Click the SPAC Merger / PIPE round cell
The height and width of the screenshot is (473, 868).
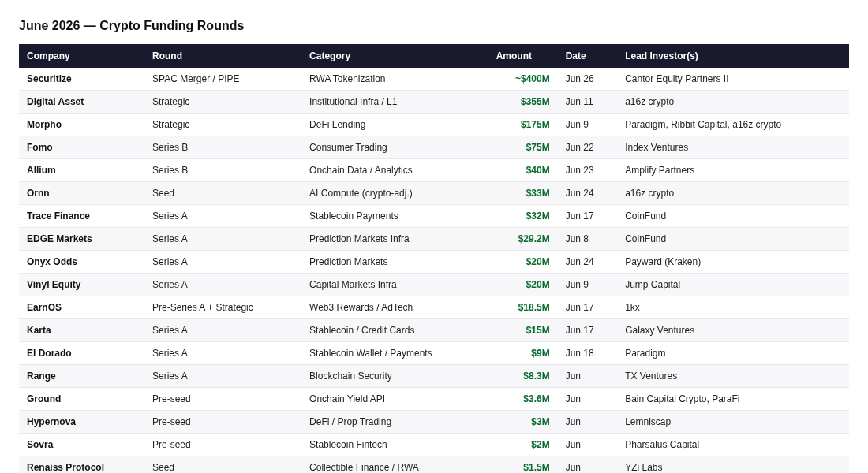point(196,79)
